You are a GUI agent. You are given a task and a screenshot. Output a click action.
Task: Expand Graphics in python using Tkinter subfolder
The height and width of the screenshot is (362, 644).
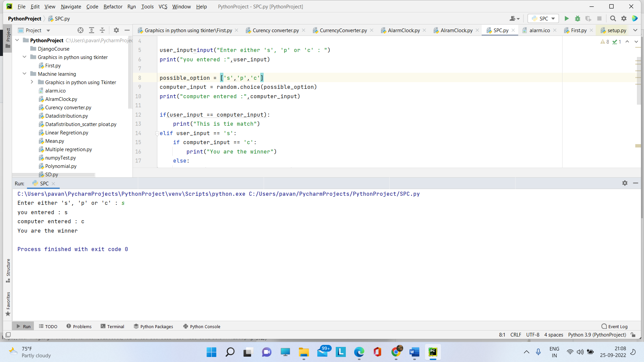[32, 82]
